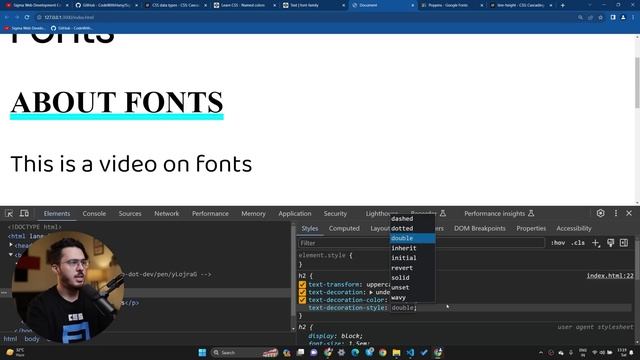Toggle the computed styles sidebar icon
Image resolution: width=640 pixels, height=360 pixels.
tap(624, 243)
